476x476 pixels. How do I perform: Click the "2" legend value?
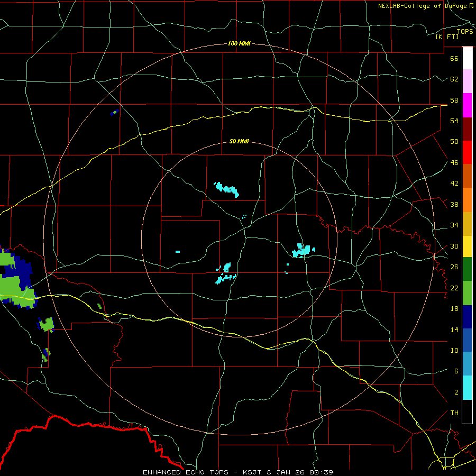click(x=456, y=392)
